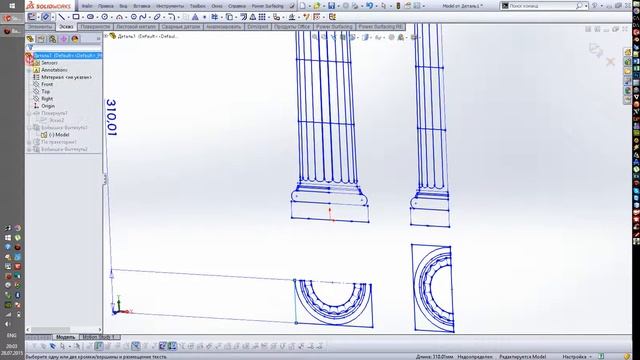The height and width of the screenshot is (360, 640).
Task: Select the Polygon sketch tool
Action: click(133, 17)
